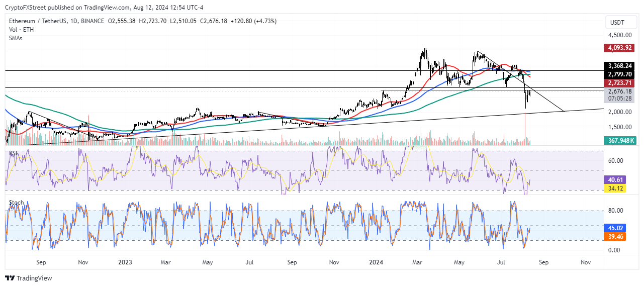Click the black 3,368.24 price label
The height and width of the screenshot is (287, 644).
point(619,66)
